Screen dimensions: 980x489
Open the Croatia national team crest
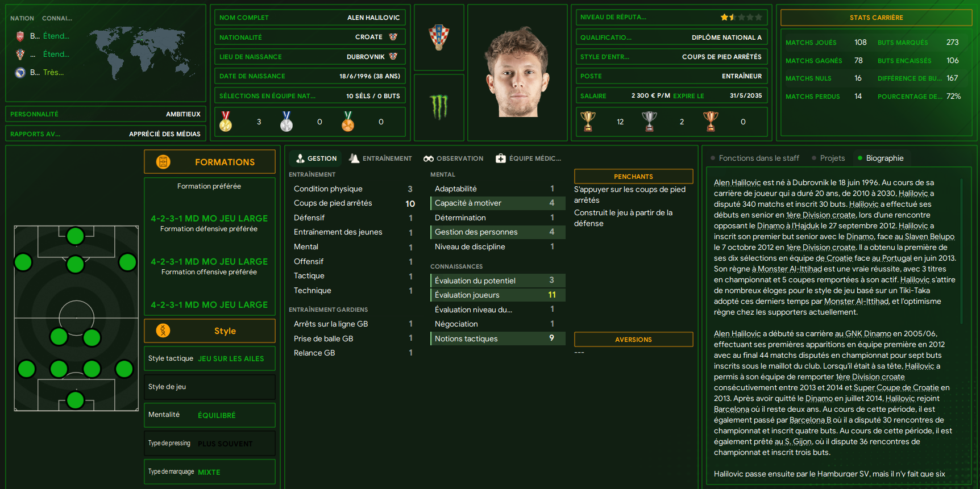tap(439, 37)
